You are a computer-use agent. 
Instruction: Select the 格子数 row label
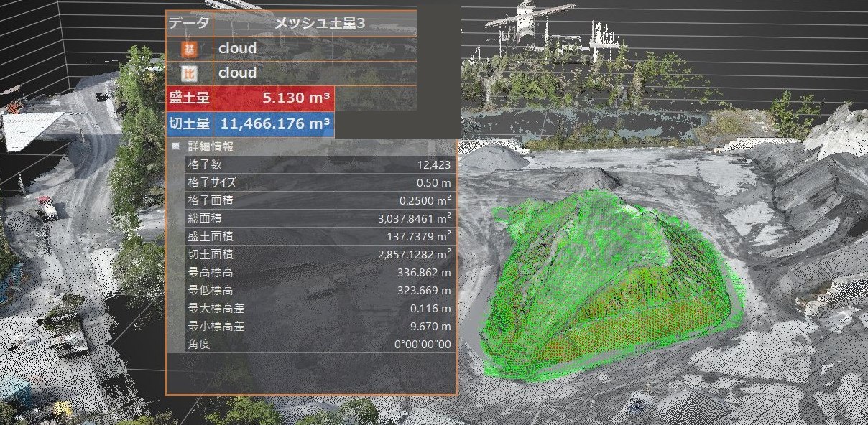coord(204,164)
